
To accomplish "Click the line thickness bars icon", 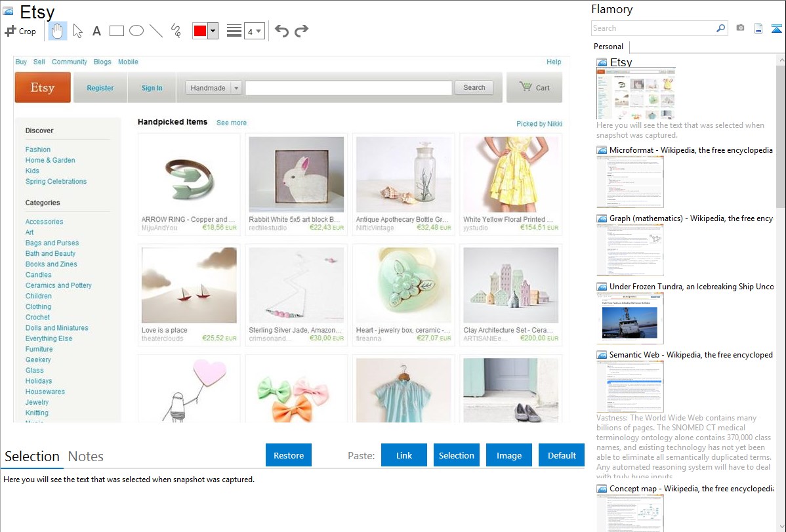I will [234, 31].
